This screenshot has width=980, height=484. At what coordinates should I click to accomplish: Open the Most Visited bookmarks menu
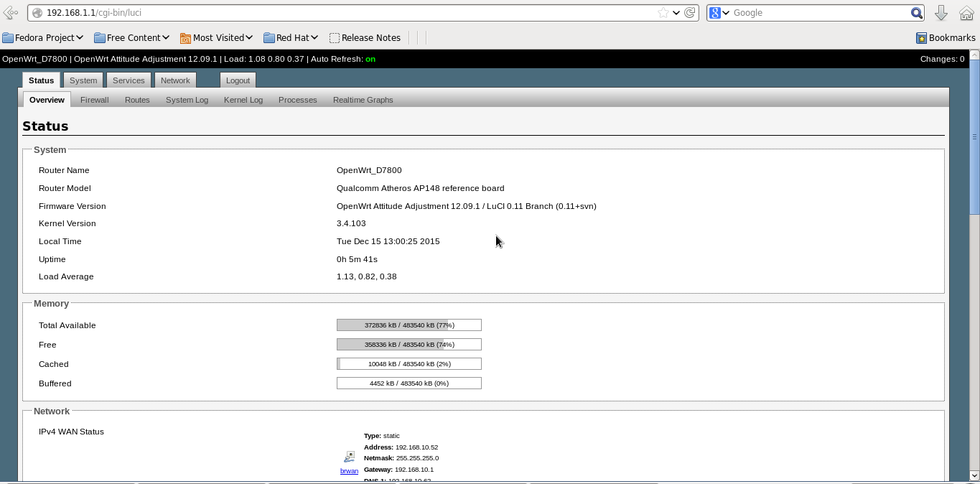pyautogui.click(x=216, y=37)
